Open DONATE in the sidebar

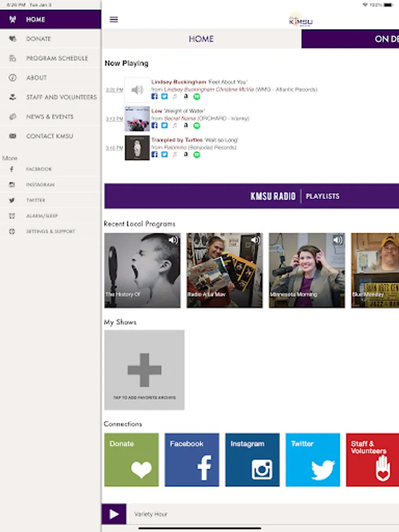pos(50,38)
